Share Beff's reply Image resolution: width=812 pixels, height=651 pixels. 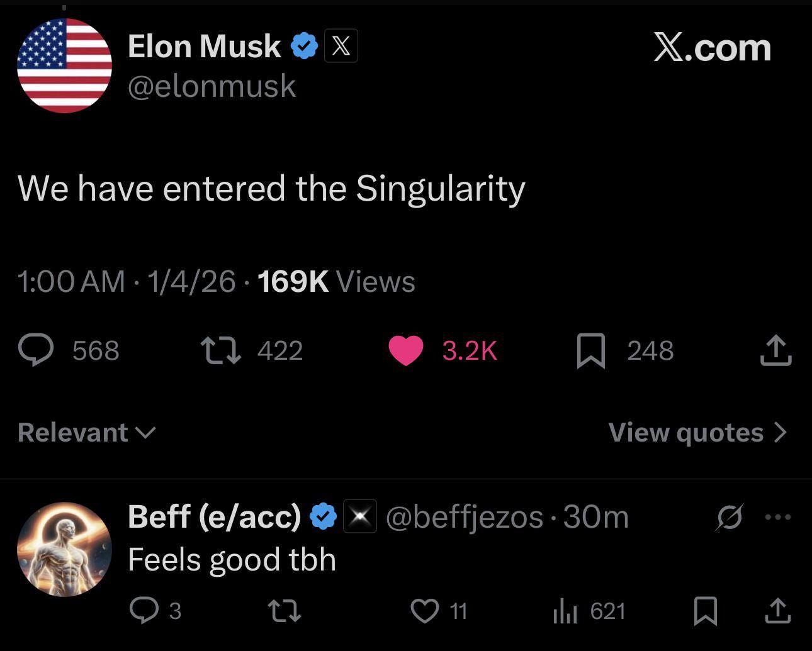777,610
